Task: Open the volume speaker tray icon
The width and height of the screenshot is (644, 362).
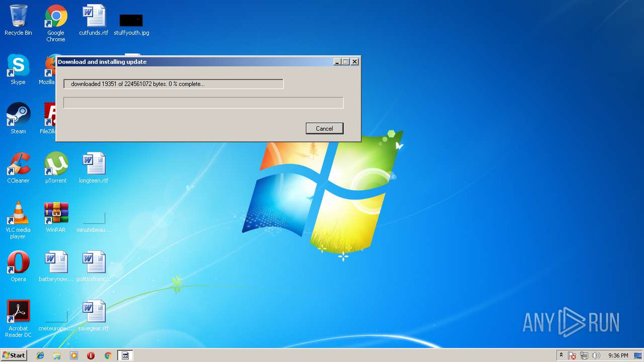Action: pyautogui.click(x=596, y=355)
